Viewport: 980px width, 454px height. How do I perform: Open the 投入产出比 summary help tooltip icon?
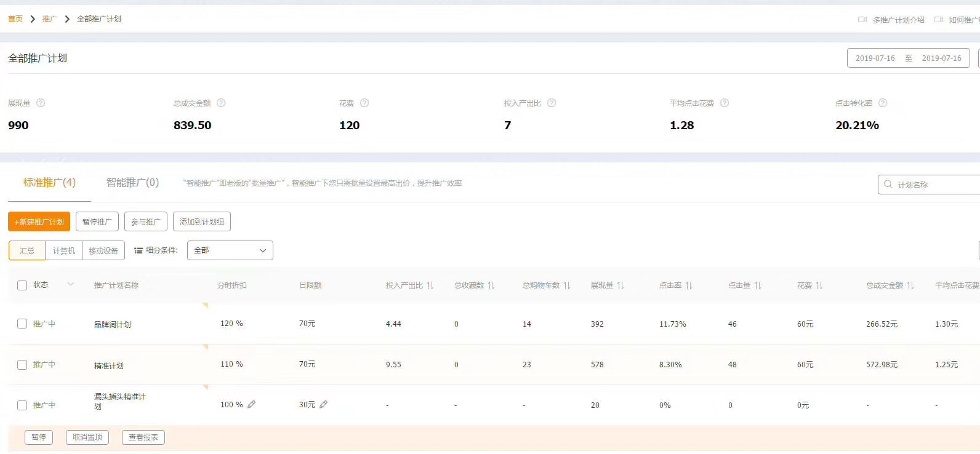[x=552, y=103]
